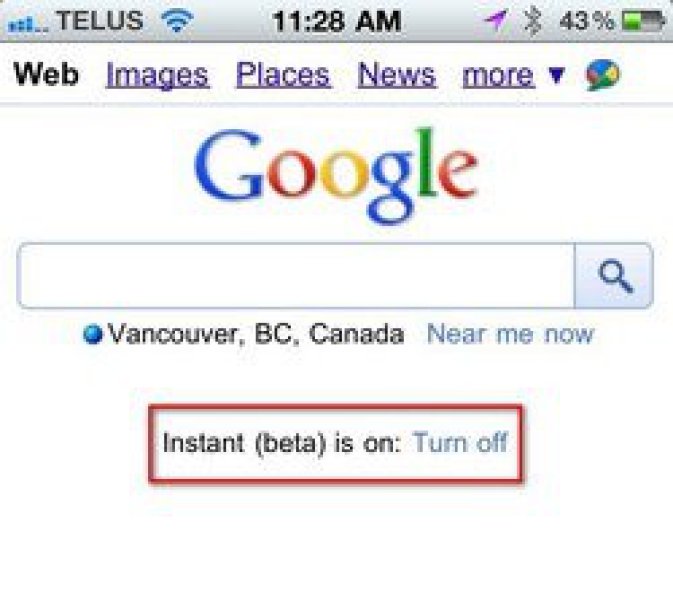Tap the Vancouver, BC, Canada location text
The width and height of the screenshot is (673, 600).
[256, 334]
